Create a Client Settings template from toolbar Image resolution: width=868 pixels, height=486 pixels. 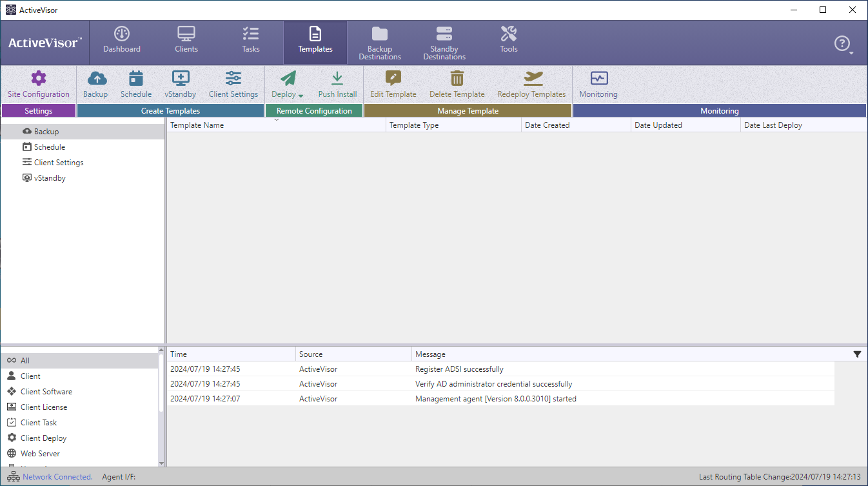click(233, 85)
